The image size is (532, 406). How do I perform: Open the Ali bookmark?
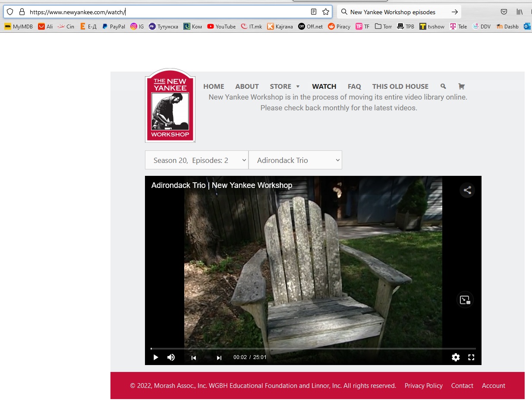tap(45, 26)
